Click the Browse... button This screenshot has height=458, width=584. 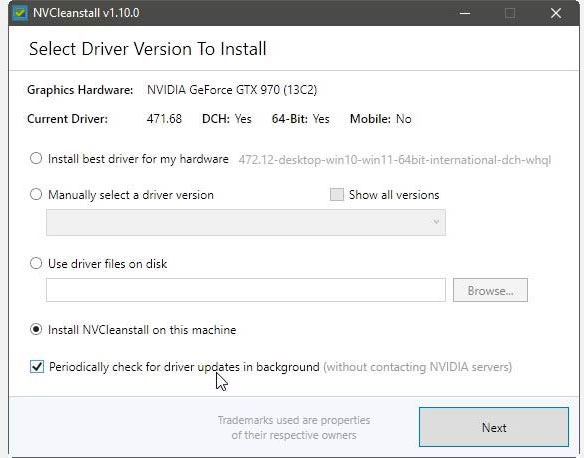(x=490, y=290)
